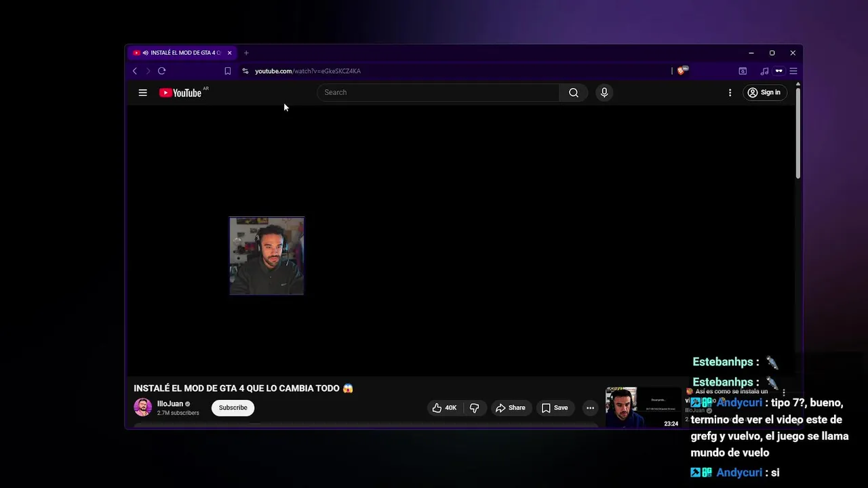Screen dimensions: 868x488
Task: Minimize the browser window
Action: tap(751, 53)
